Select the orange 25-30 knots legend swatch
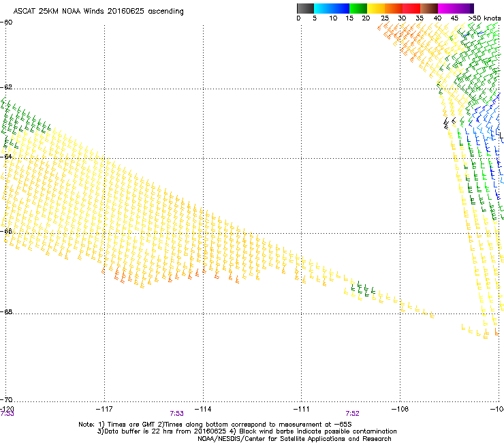 point(394,8)
